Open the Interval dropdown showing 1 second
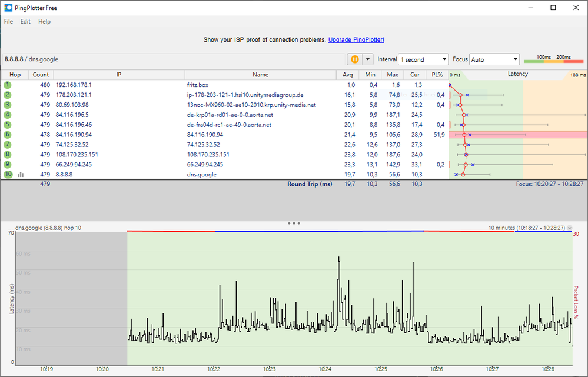Screen dimensions: 588x377 (x=423, y=59)
